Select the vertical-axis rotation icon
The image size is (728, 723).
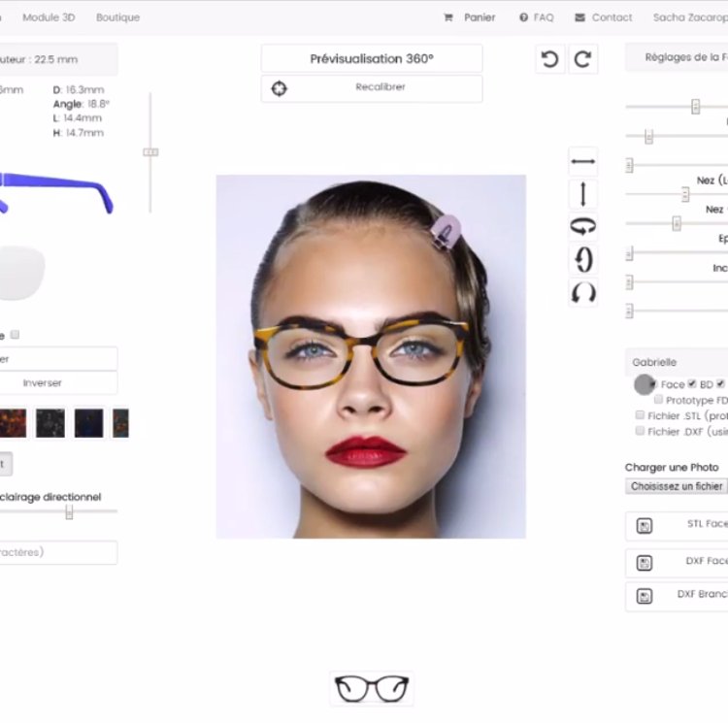click(x=583, y=259)
